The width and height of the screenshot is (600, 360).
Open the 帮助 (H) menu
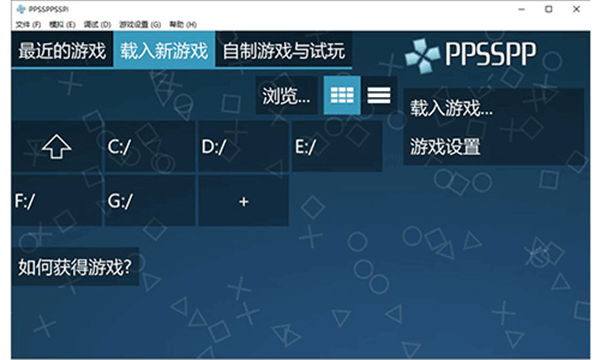[183, 24]
